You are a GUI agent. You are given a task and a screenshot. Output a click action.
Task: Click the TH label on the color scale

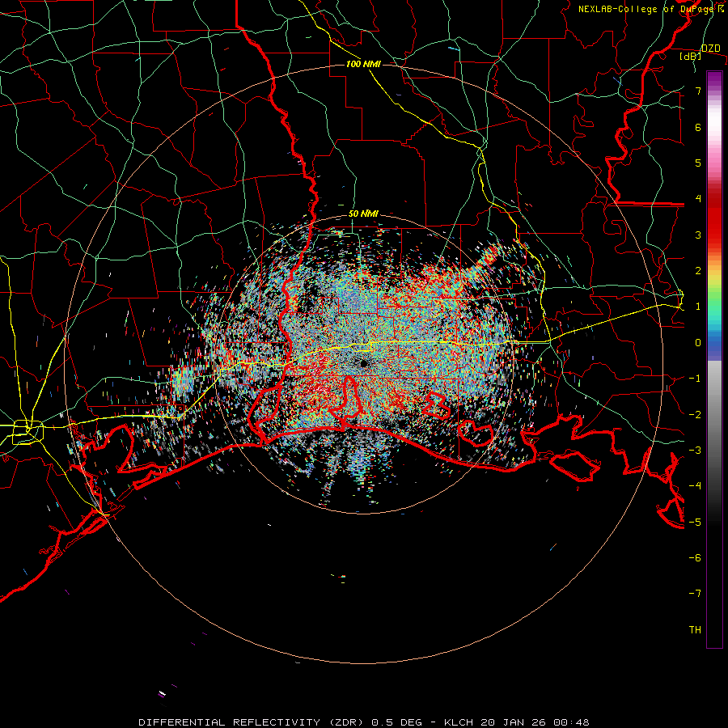click(x=695, y=630)
